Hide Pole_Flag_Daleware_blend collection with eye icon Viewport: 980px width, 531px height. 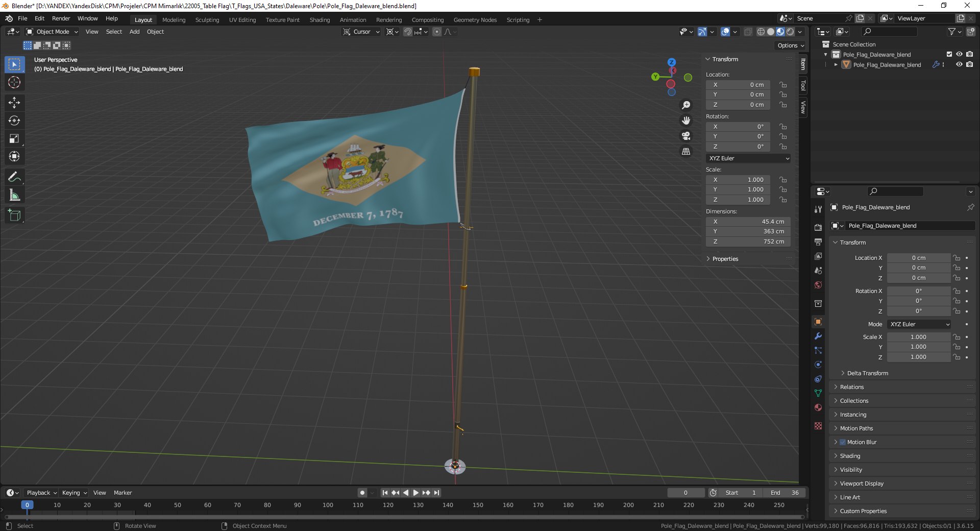[x=959, y=54]
